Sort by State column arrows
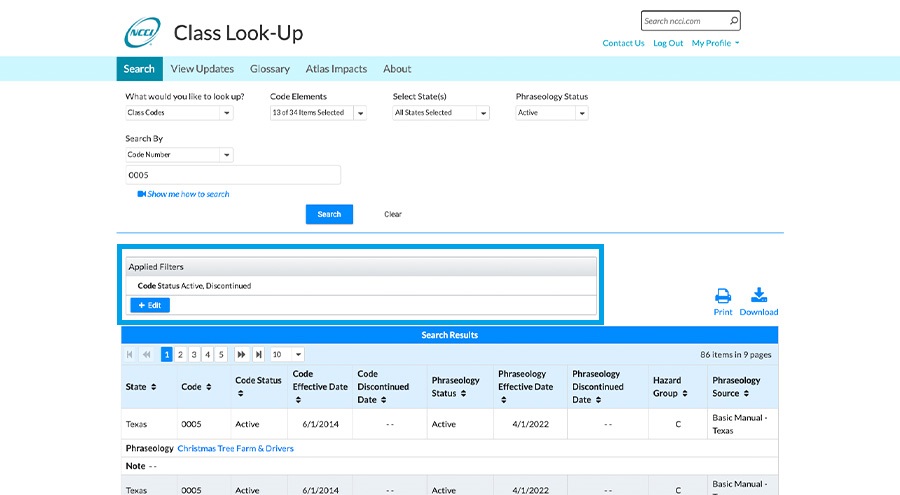900x495 pixels. pos(154,387)
